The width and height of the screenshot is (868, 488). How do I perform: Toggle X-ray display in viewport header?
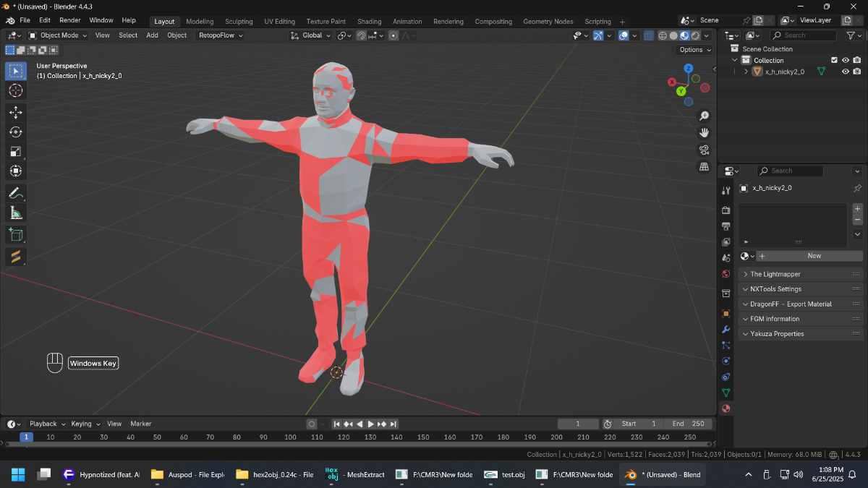648,35
